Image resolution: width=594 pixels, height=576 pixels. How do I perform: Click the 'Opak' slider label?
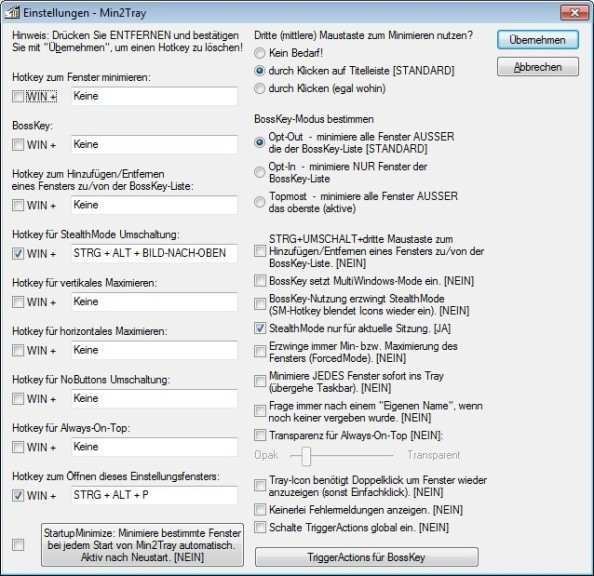pos(266,455)
